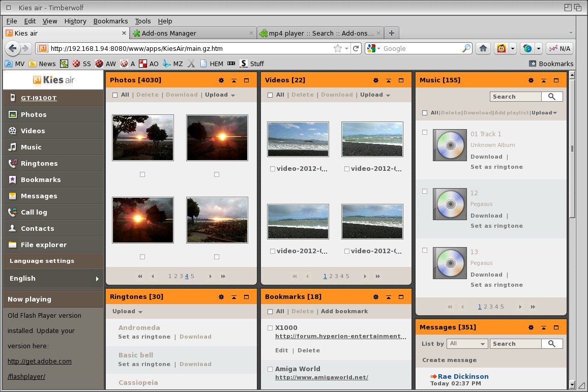Click the Music search magnifier button
The height and width of the screenshot is (392, 588).
(552, 97)
